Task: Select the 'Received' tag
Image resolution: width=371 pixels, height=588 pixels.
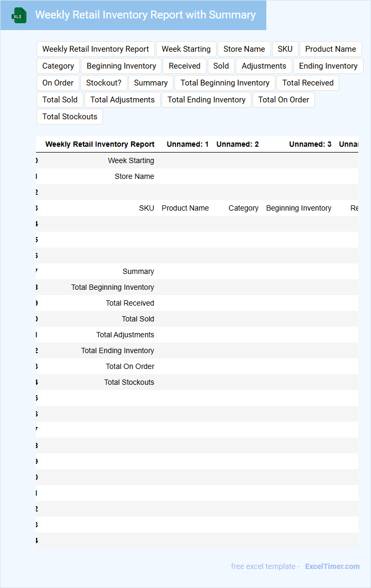Action: [x=184, y=66]
